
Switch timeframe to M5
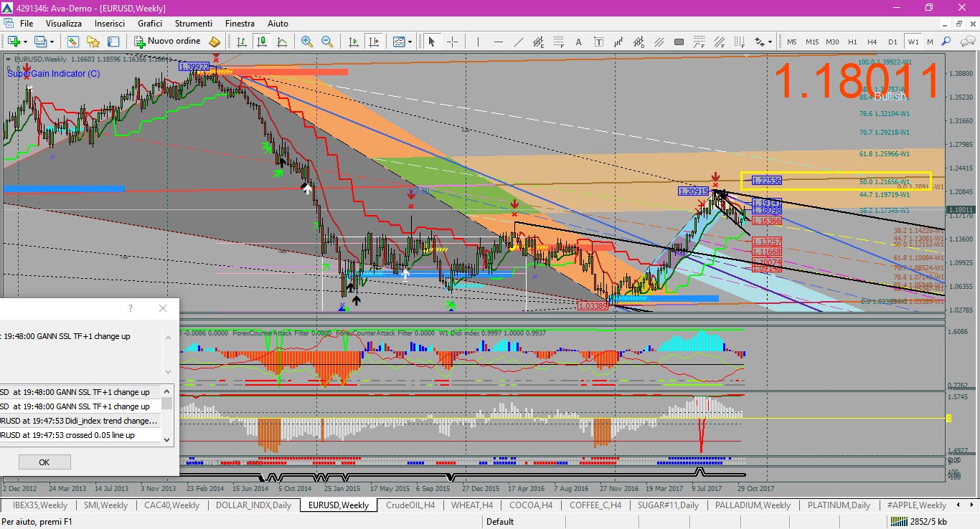pos(792,42)
